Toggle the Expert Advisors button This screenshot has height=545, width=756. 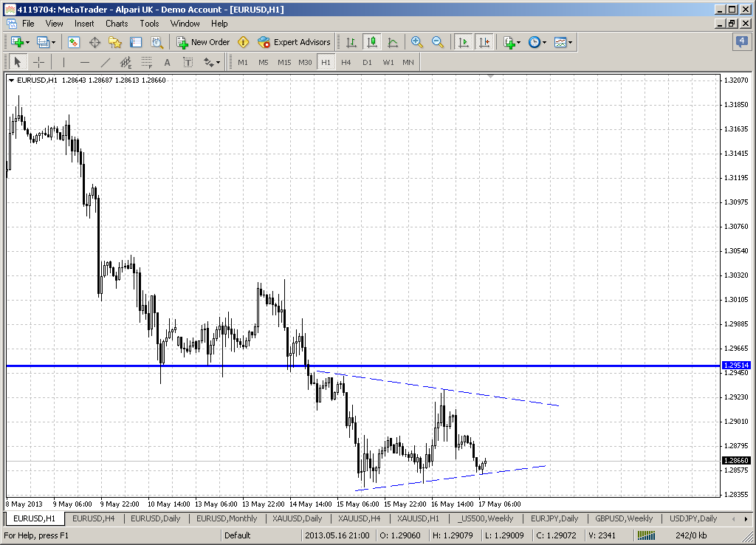pyautogui.click(x=294, y=42)
